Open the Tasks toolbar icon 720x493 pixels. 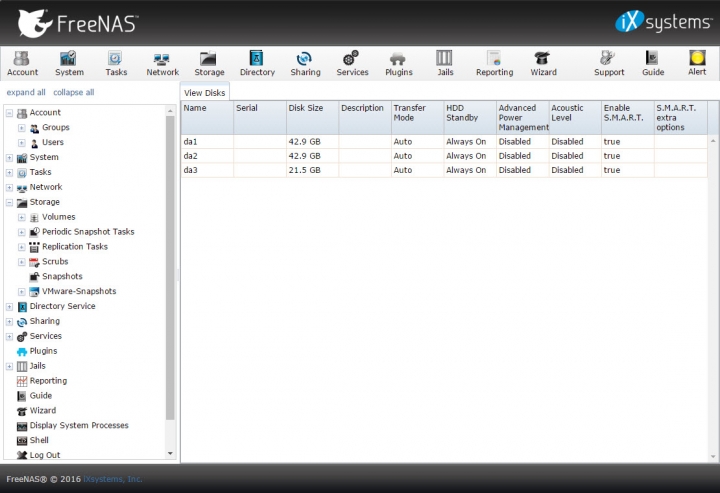(116, 63)
